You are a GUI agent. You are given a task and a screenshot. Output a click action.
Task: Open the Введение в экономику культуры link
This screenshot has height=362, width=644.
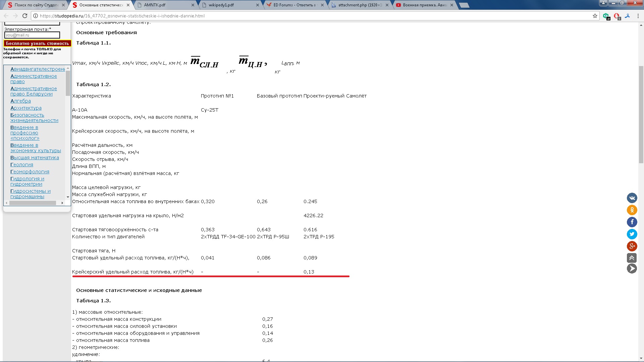[x=36, y=148]
